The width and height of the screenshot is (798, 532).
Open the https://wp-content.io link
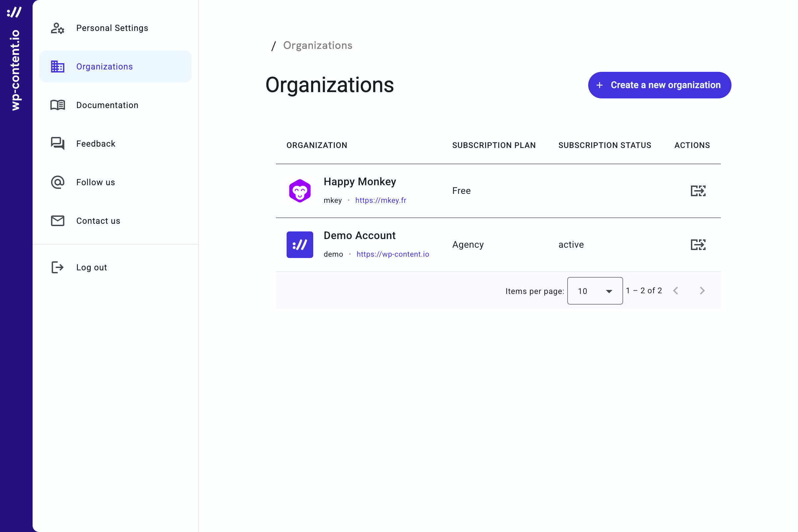coord(393,254)
